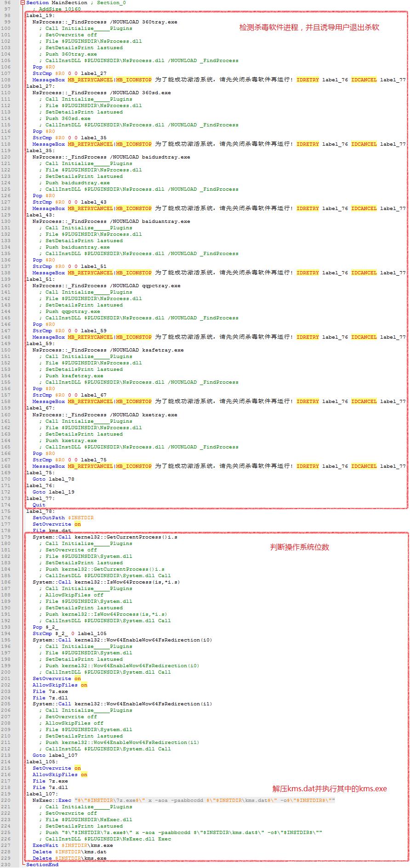Screen dimensions: 410x868
Task: Click the '; Push kxetray.exe' comment
Action: 68,441
